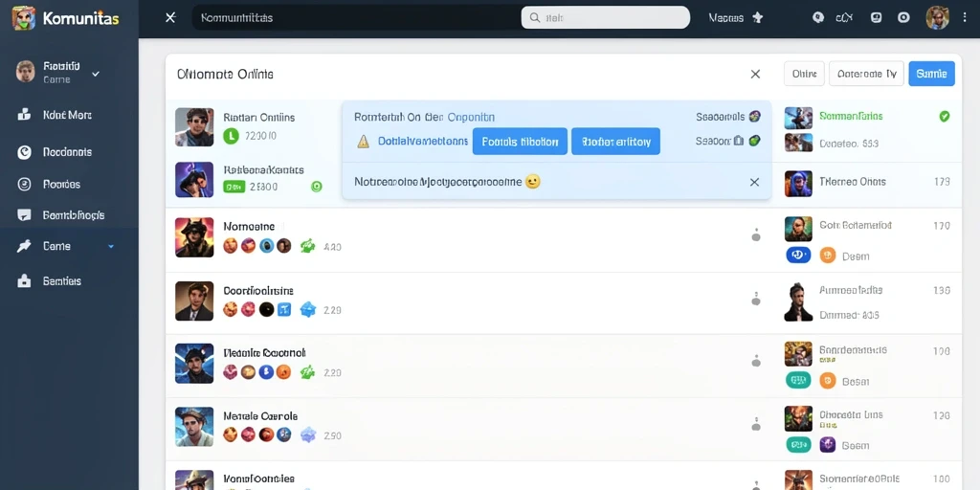Image resolution: width=980 pixels, height=490 pixels.
Task: Close the Ohlomote Onlite panel
Action: (x=755, y=74)
